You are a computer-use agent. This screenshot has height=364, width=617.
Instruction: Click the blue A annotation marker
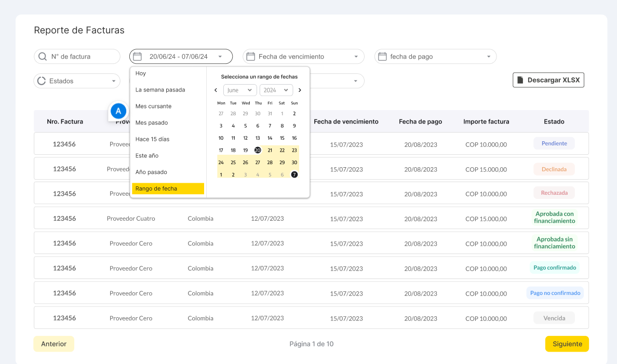(118, 111)
